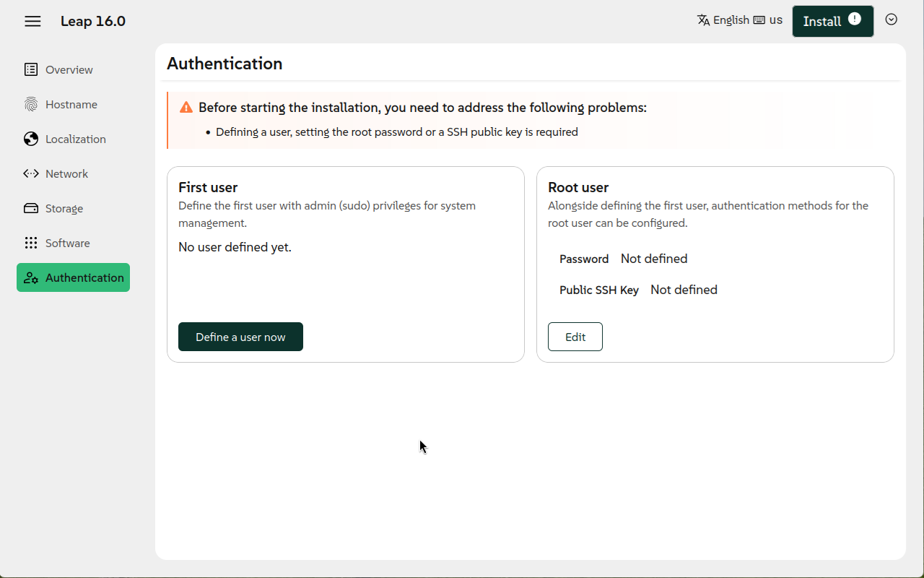Click the language translate icon

pyautogui.click(x=703, y=20)
